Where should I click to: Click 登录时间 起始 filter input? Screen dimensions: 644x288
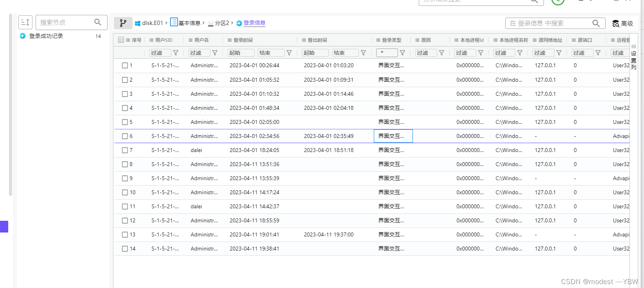pyautogui.click(x=240, y=53)
